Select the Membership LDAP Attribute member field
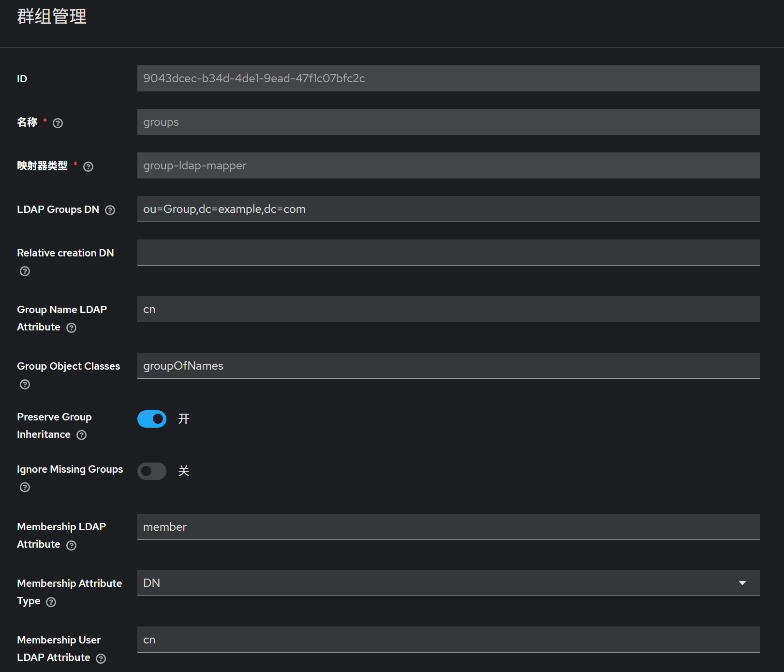Viewport: 784px width, 672px height. coord(448,527)
